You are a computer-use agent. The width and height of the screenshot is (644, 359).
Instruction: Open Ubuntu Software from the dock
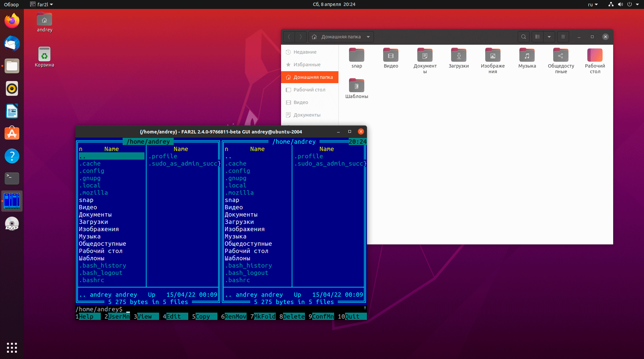[12, 133]
